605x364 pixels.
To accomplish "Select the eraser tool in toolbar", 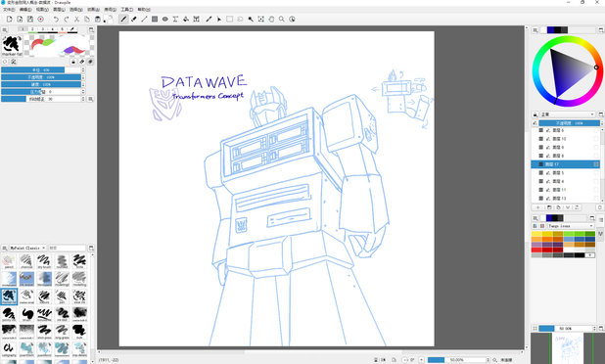I will pos(134,19).
